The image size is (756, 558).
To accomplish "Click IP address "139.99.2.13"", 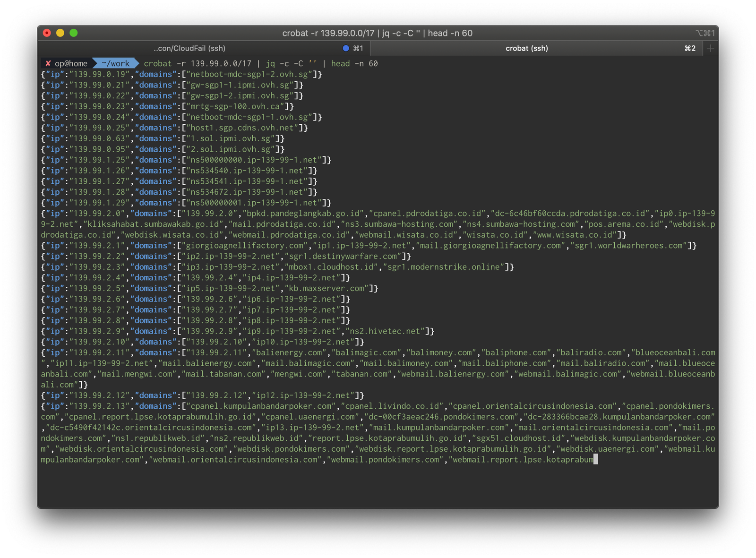I will (99, 406).
